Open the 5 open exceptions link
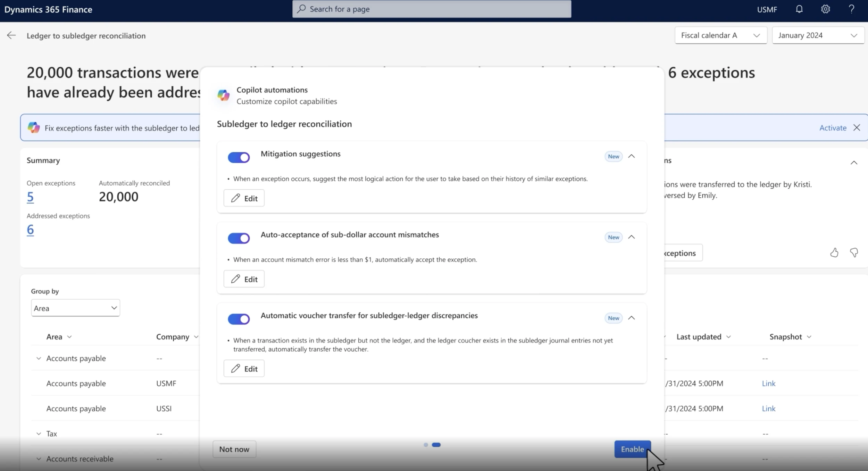Image resolution: width=868 pixels, height=471 pixels. [30, 197]
